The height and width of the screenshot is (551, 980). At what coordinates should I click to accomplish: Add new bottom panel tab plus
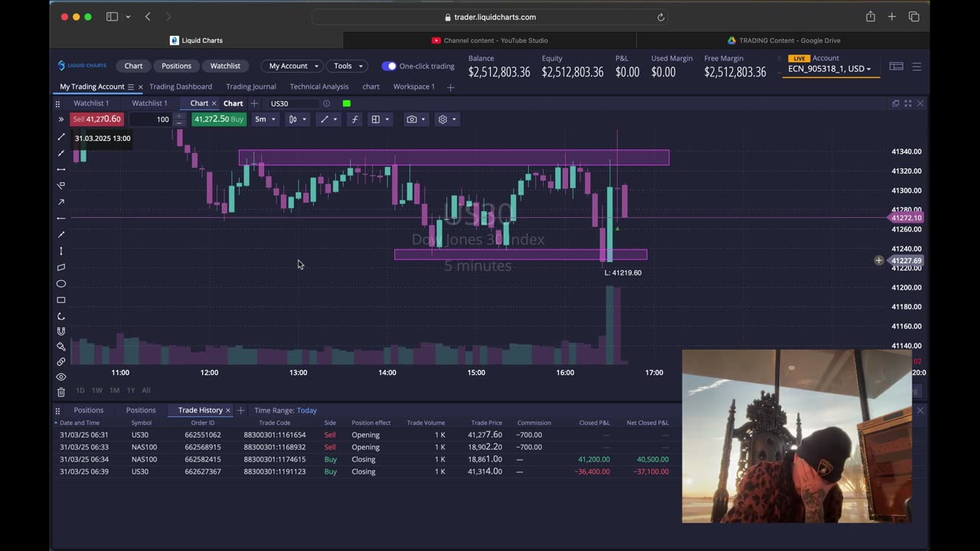(240, 410)
